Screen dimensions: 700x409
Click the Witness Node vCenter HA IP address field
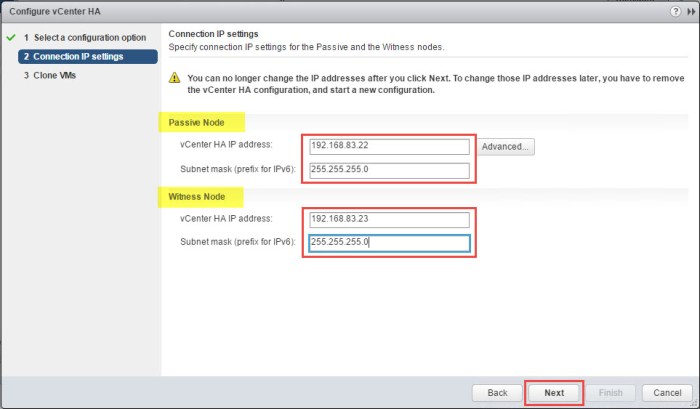[x=389, y=219]
